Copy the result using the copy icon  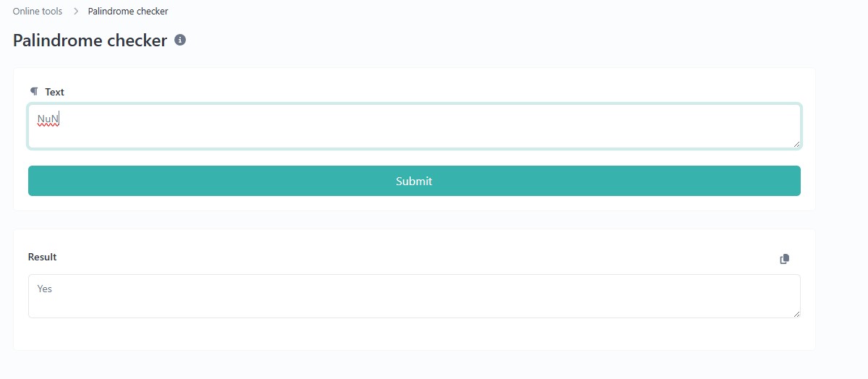pyautogui.click(x=785, y=259)
